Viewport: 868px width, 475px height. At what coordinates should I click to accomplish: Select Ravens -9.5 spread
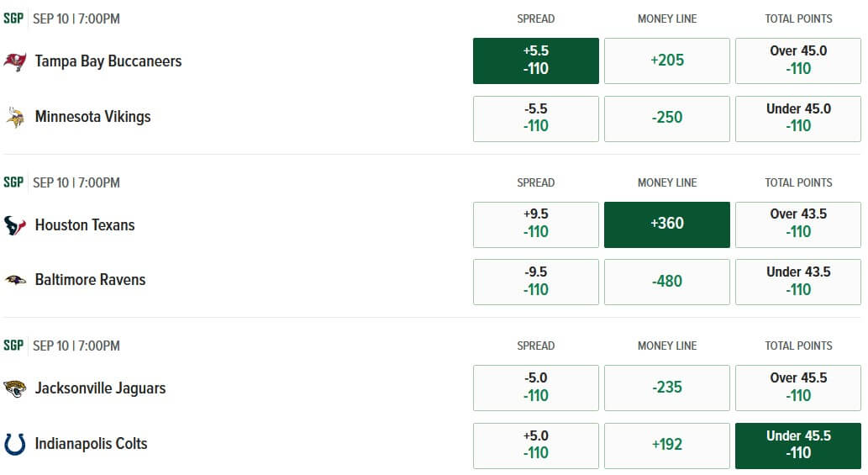[x=536, y=282]
